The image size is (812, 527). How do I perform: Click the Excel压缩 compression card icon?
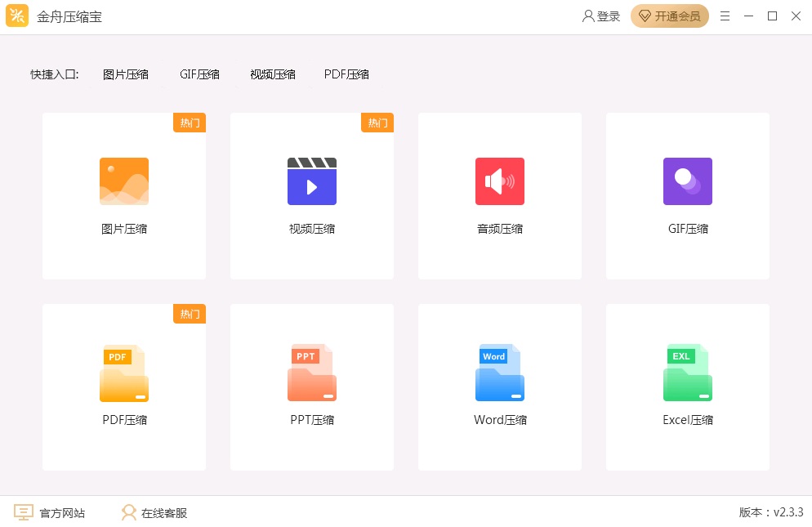(x=687, y=373)
